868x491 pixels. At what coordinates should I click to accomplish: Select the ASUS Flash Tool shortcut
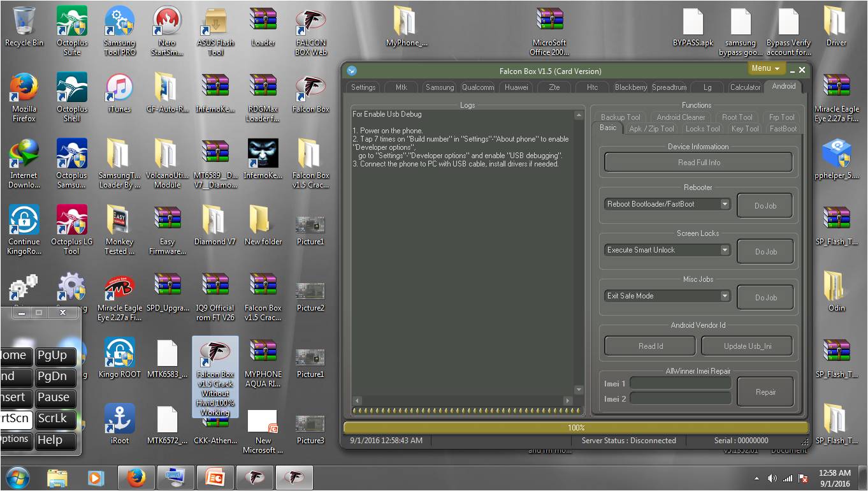pos(215,31)
